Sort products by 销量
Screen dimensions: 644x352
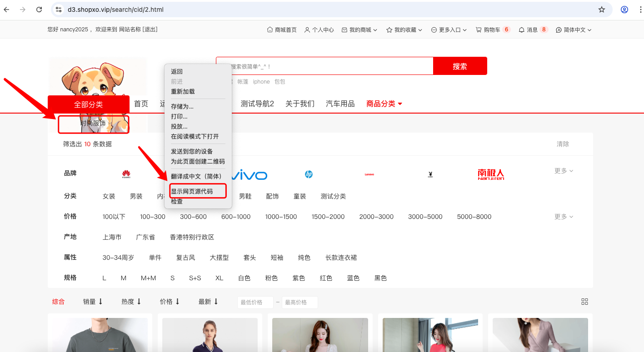tap(93, 302)
